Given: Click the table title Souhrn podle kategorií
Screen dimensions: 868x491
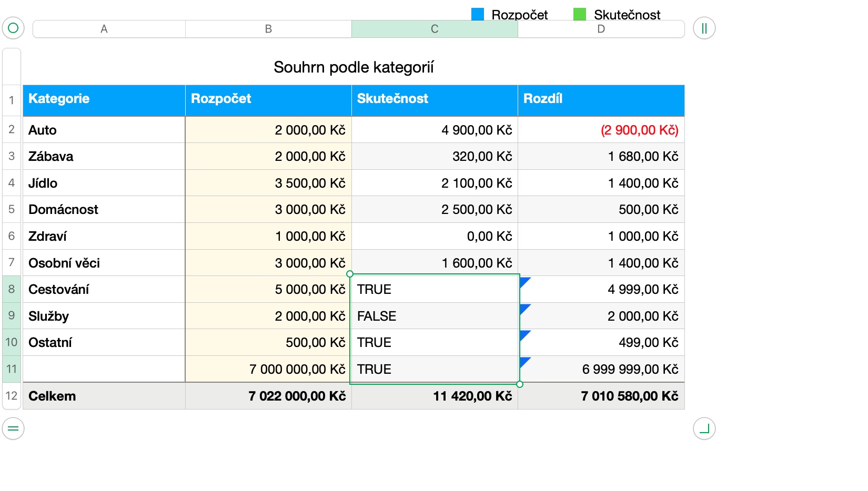Looking at the screenshot, I should coord(354,67).
